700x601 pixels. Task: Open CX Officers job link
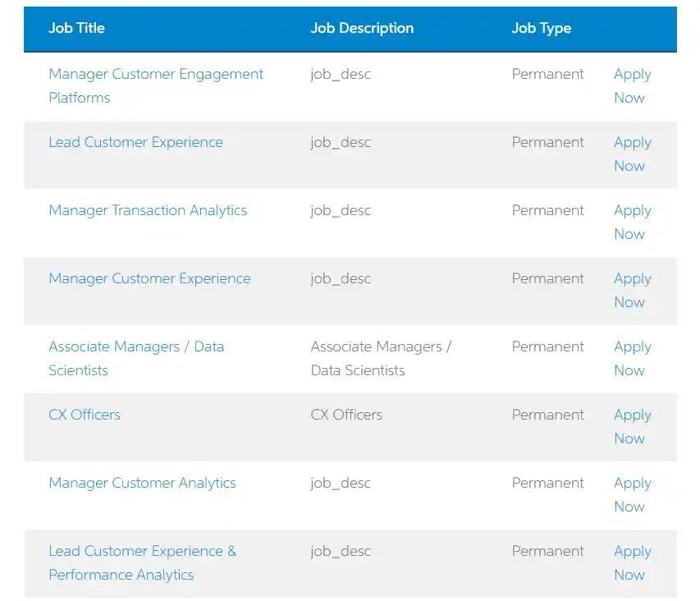pos(85,415)
